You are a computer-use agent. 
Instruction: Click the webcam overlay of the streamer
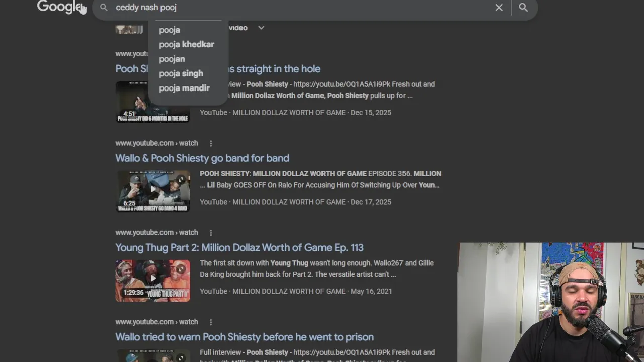[x=551, y=302]
